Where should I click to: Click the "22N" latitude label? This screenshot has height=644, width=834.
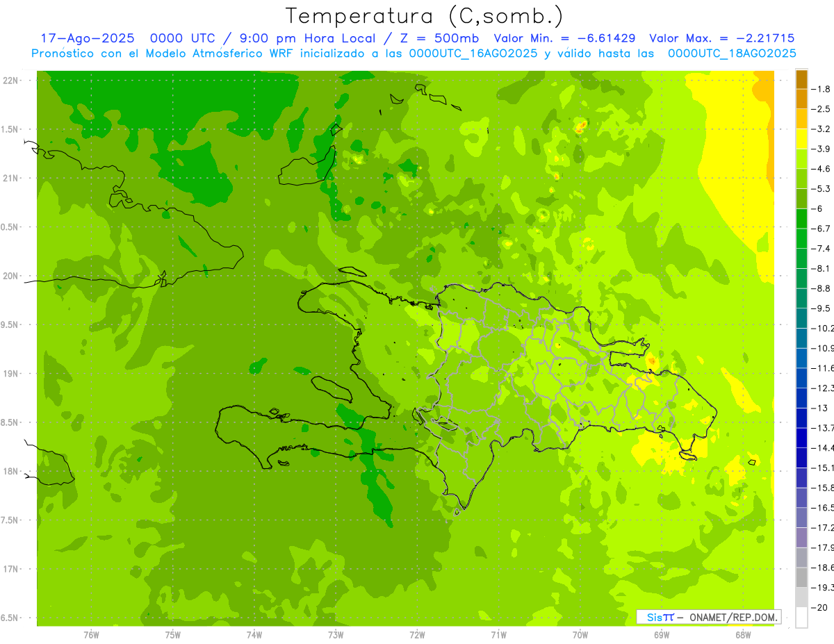(10, 81)
